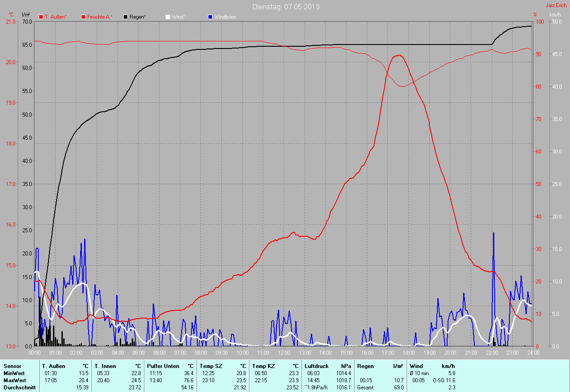This screenshot has width=570, height=392.
Task: Click the Durchschnitt row label
Action: [x=19, y=388]
